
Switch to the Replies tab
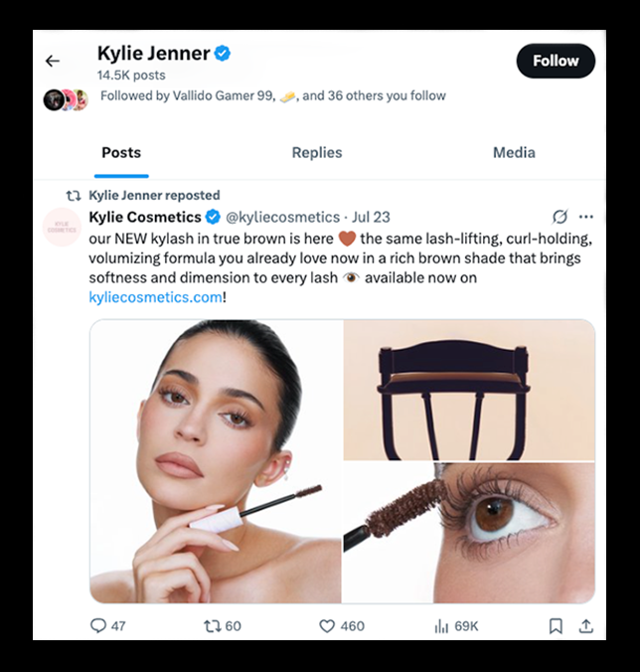317,152
